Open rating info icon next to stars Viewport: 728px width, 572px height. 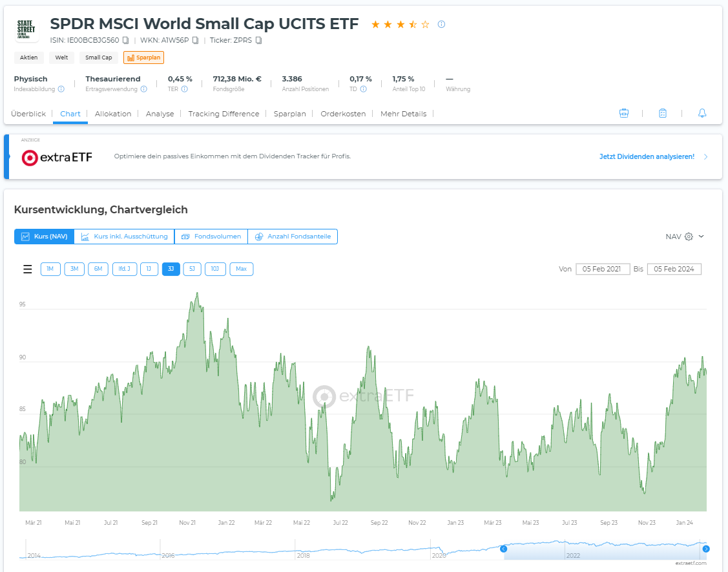[442, 24]
